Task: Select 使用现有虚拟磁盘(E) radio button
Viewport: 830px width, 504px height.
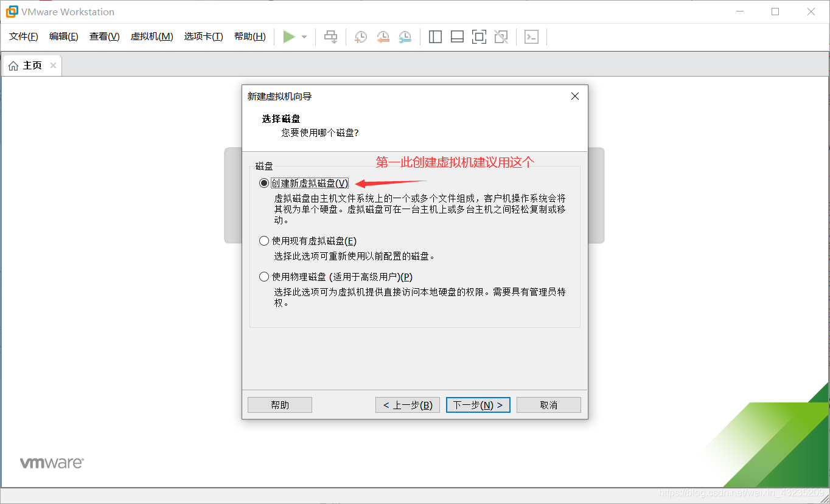Action: coord(264,241)
